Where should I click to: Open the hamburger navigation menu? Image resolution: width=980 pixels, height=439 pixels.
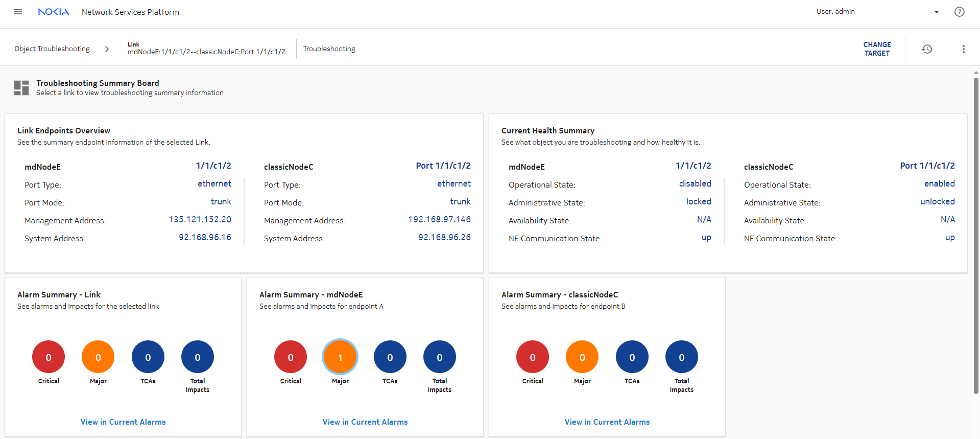(x=18, y=12)
